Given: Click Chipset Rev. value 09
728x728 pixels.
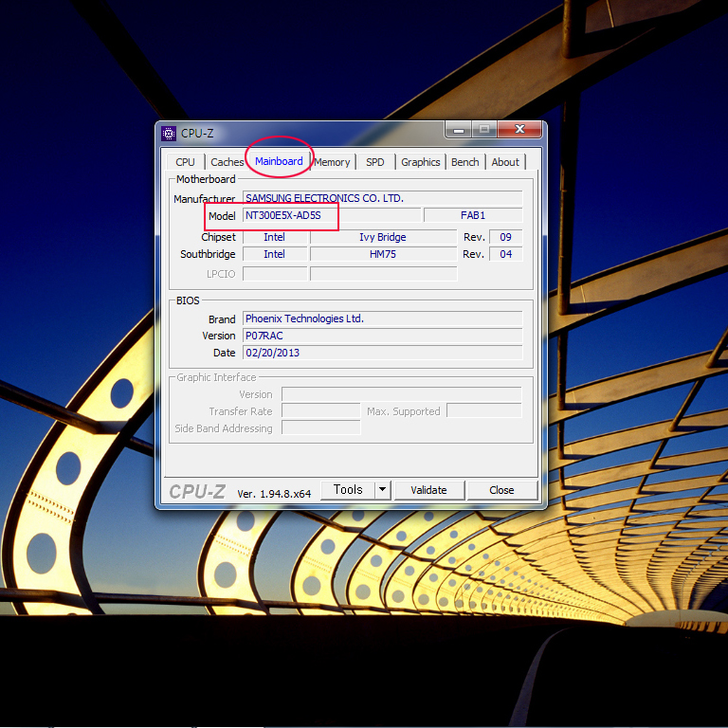Looking at the screenshot, I should [x=506, y=237].
